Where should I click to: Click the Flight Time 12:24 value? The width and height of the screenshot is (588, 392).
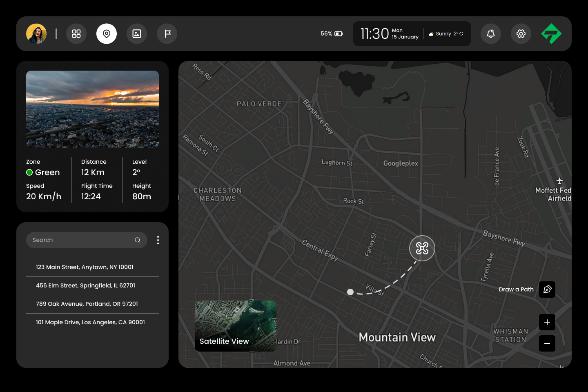(91, 196)
